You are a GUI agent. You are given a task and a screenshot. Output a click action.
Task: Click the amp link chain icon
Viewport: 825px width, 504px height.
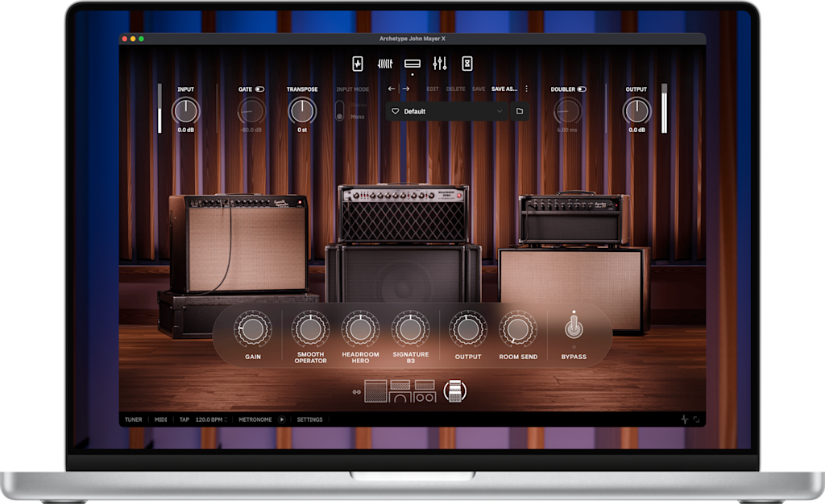(357, 392)
